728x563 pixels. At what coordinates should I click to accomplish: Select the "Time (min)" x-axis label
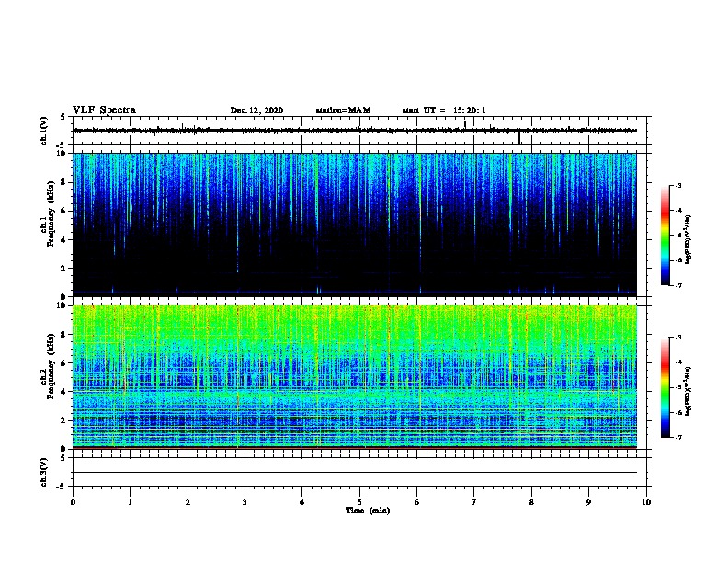(368, 511)
